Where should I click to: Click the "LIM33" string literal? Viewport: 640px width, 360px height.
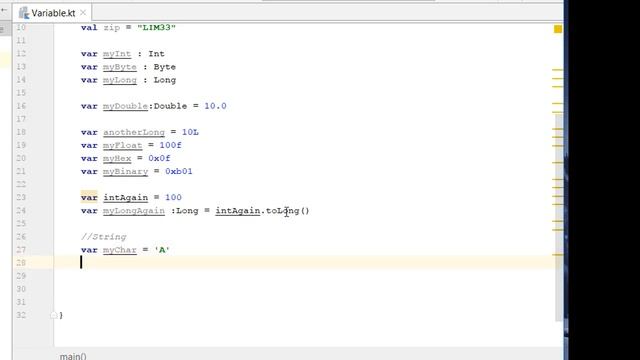[156, 28]
